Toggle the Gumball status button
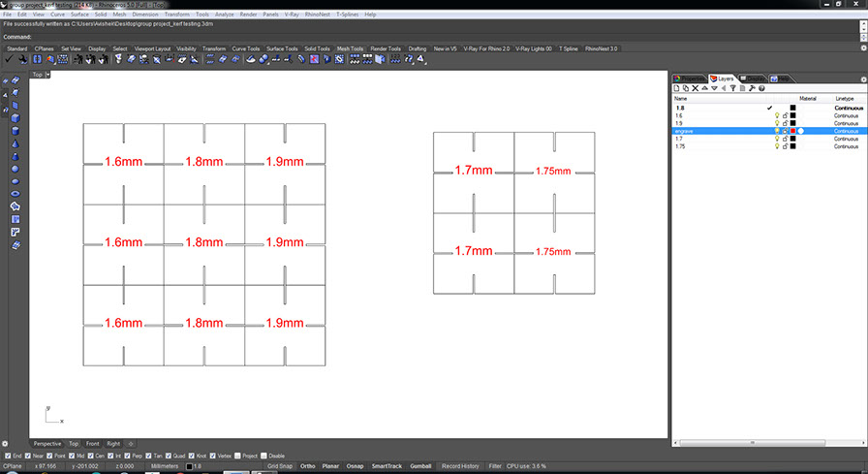Image resolution: width=868 pixels, height=474 pixels. pyautogui.click(x=420, y=466)
